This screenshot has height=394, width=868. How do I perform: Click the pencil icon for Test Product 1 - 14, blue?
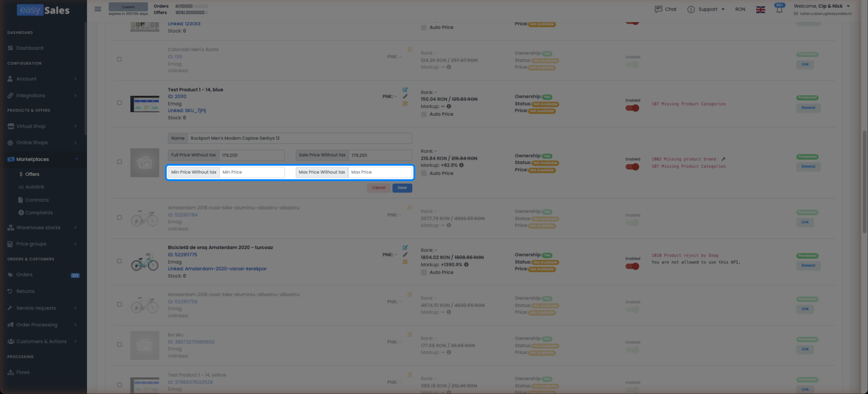tap(405, 96)
